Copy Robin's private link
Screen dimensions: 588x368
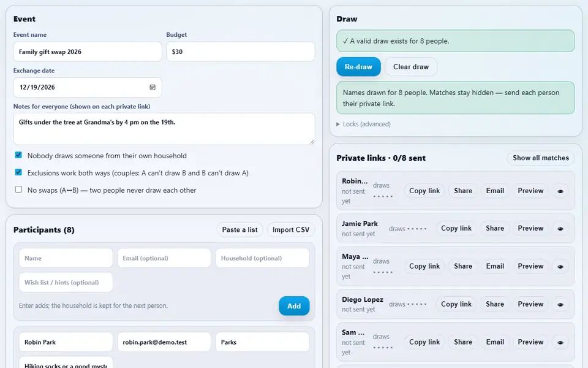click(424, 191)
